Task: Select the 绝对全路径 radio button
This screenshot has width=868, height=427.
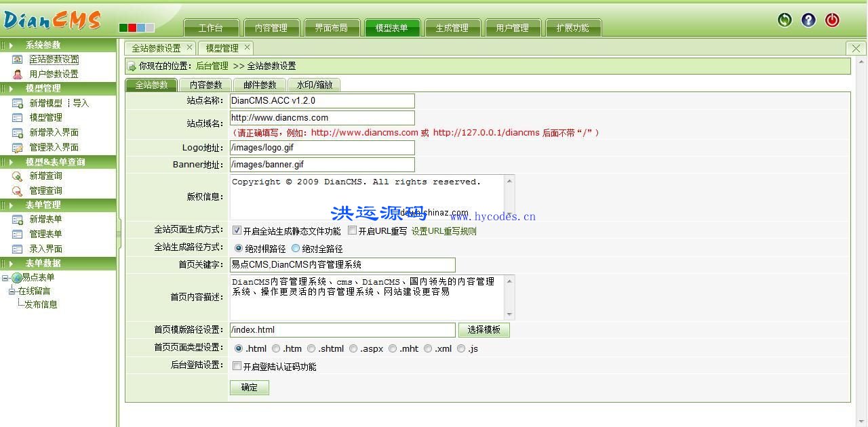Action: (296, 249)
